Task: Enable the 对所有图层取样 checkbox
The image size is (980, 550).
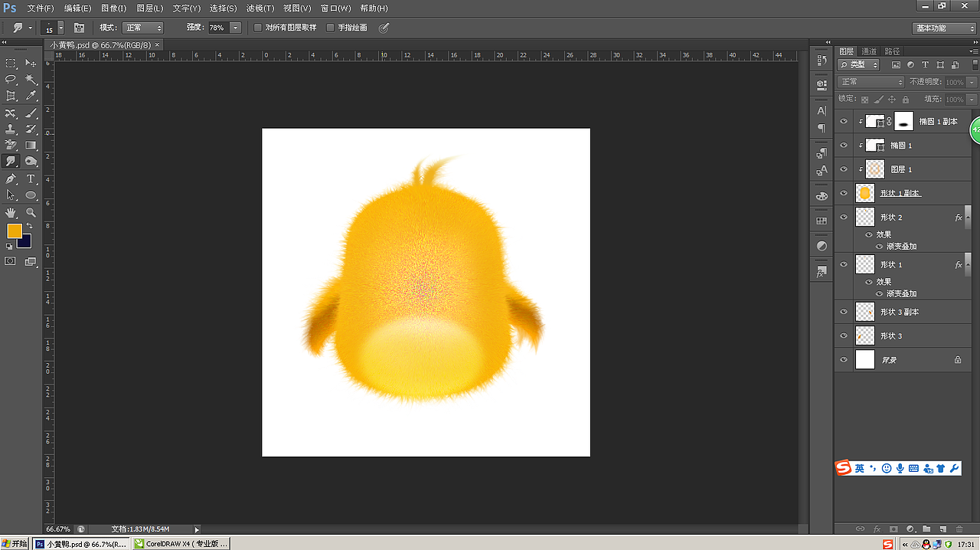Action: click(258, 28)
